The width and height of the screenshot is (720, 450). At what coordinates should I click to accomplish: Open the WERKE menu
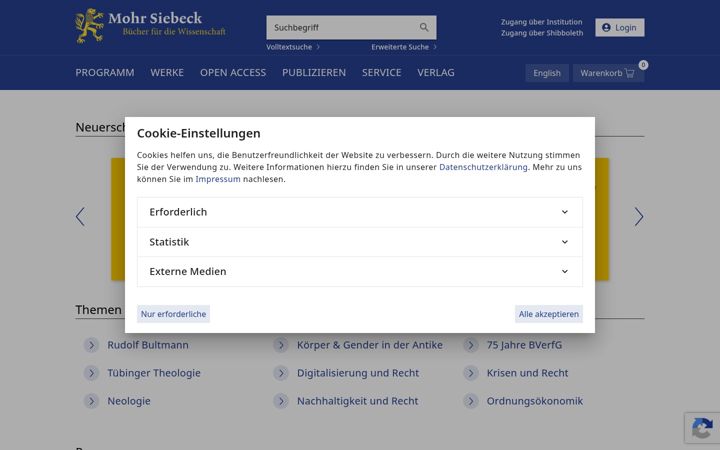[167, 73]
